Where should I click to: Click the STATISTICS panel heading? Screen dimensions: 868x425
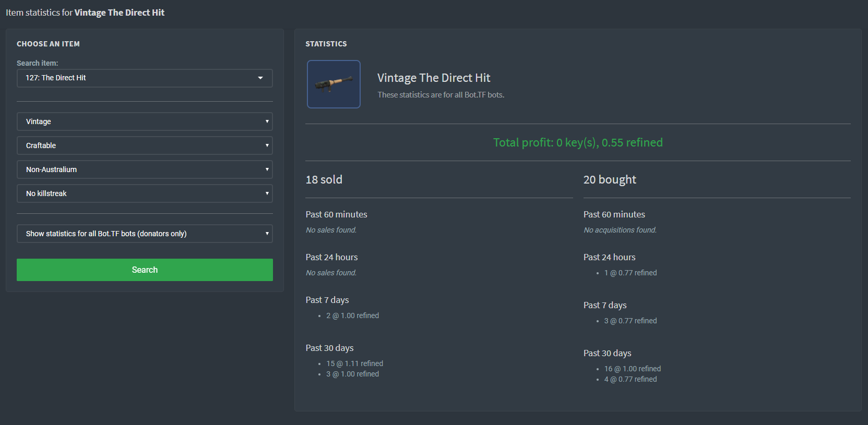tap(326, 44)
